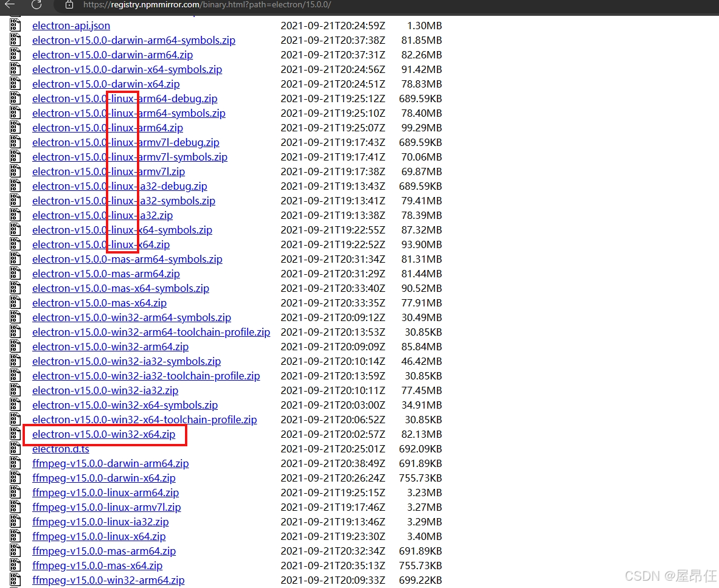Click file icon beside ffmpeg-v15.0.0-mas-x64.zip
Viewport: 719px width, 588px height.
[x=15, y=566]
